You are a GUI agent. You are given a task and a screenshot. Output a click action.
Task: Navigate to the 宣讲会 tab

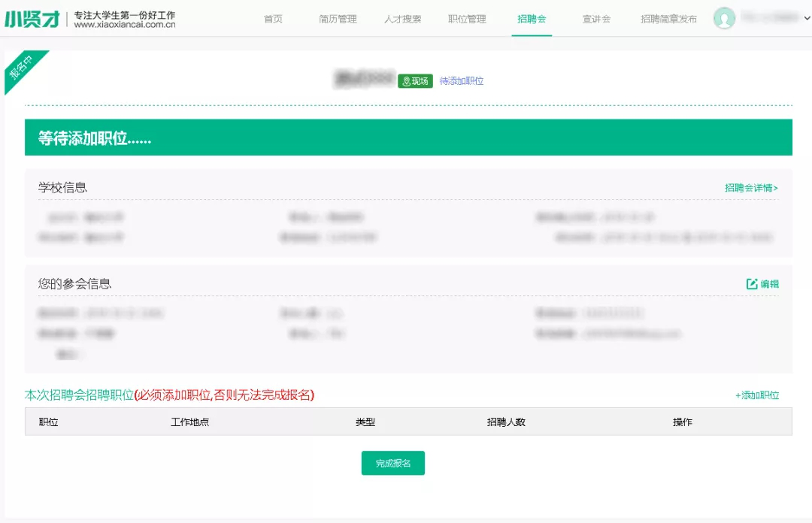[x=596, y=19]
